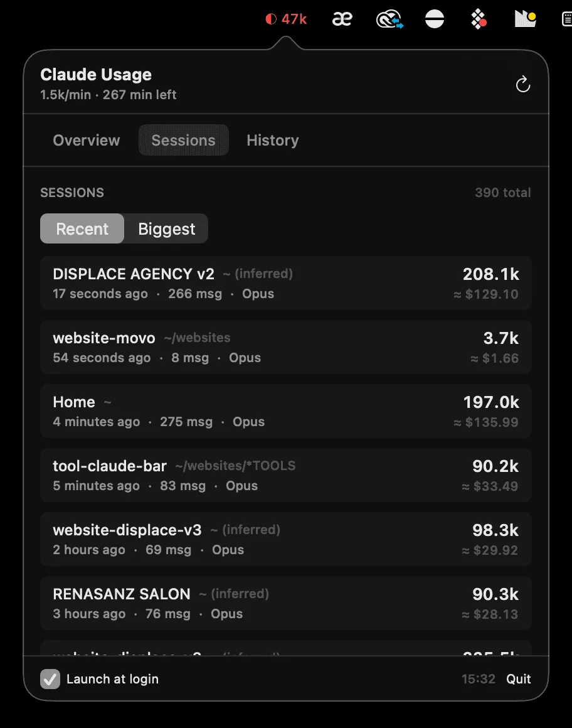The width and height of the screenshot is (572, 728).
Task: Switch to the History tab
Action: pyautogui.click(x=272, y=140)
